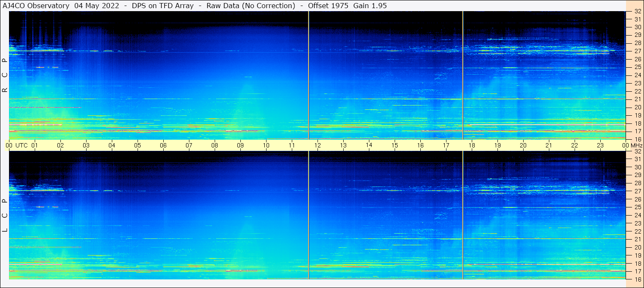Viewport: 644px width, 288px height.
Task: Select hour 23 on the UTC time axis
Action: [x=600, y=145]
